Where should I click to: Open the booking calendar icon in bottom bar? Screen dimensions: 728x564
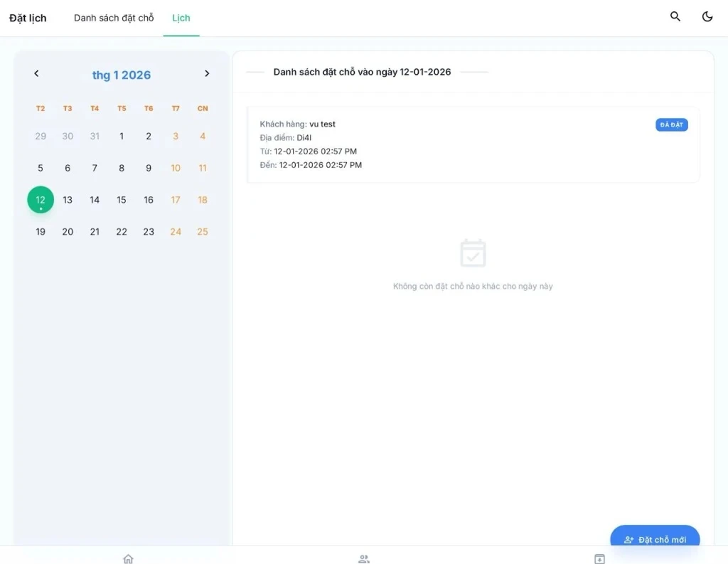[599, 558]
